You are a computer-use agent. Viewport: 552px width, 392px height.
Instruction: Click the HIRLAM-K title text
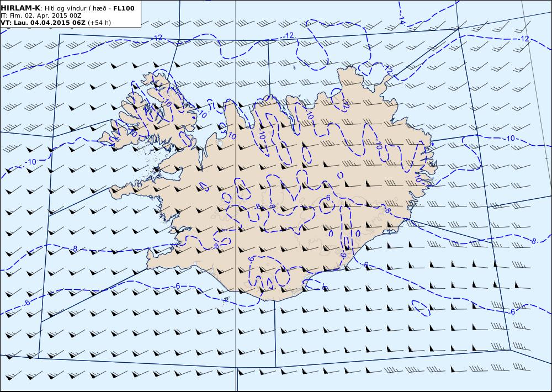(x=21, y=8)
